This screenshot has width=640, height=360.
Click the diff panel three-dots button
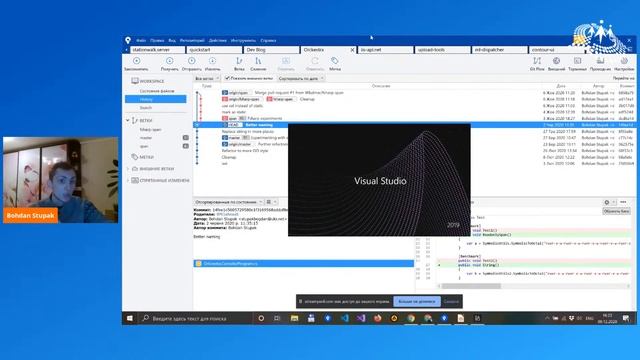pyautogui.click(x=623, y=202)
